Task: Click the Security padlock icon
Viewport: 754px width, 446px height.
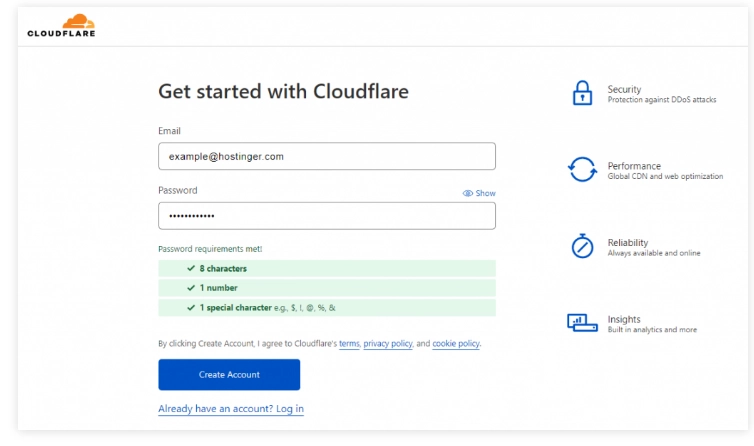Action: [582, 93]
